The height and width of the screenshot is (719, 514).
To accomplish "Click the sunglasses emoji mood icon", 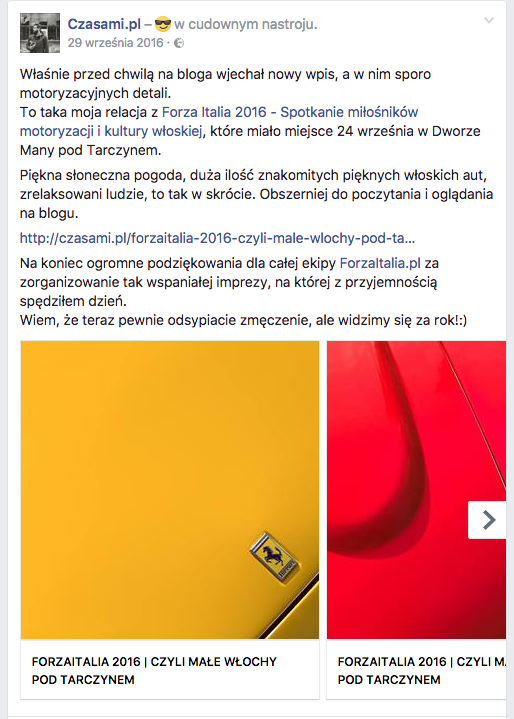I will 162,24.
